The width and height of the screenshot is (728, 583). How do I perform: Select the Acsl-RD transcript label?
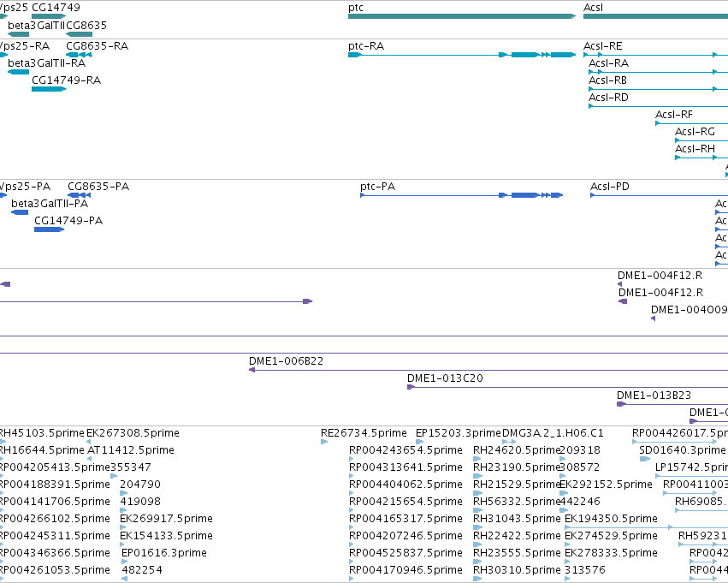pos(609,98)
